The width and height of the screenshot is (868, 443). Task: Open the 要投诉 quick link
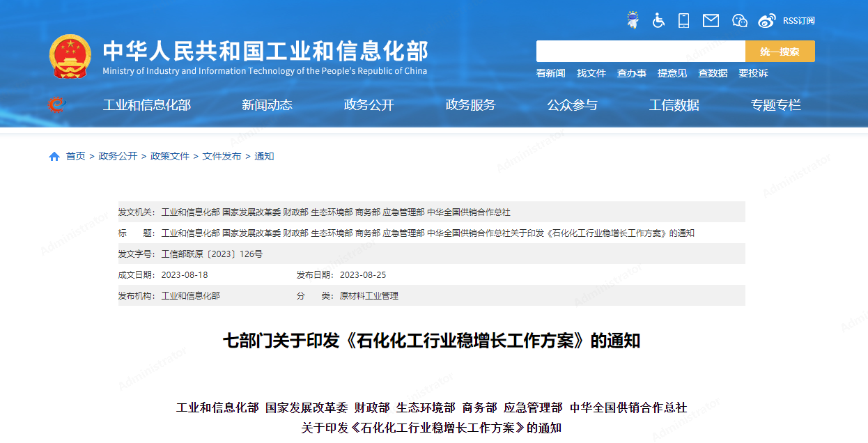[x=753, y=73]
